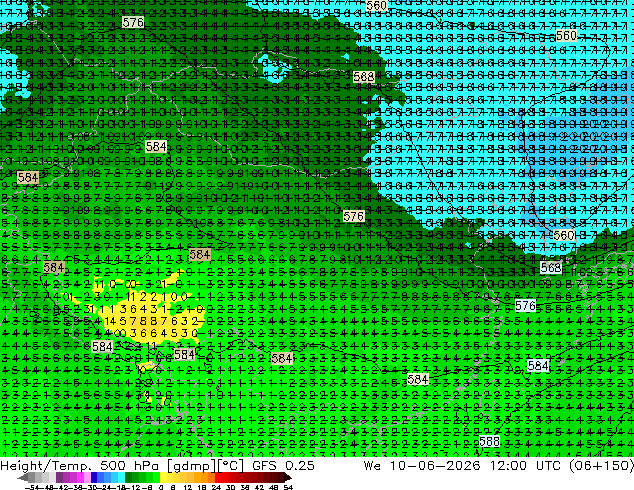Screen dimensions: 634x490
Task: Select the 576 label in the upper-left corner
Action: coord(133,22)
